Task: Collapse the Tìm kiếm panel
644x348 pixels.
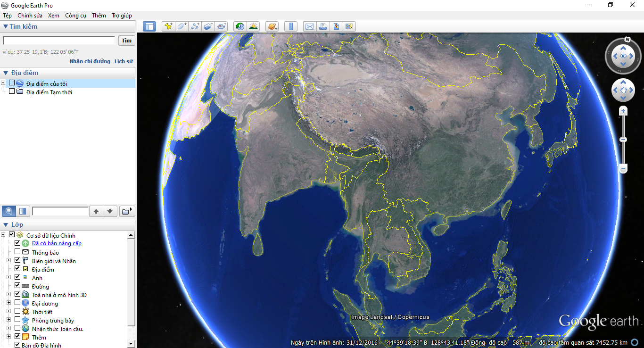Action: pyautogui.click(x=6, y=26)
